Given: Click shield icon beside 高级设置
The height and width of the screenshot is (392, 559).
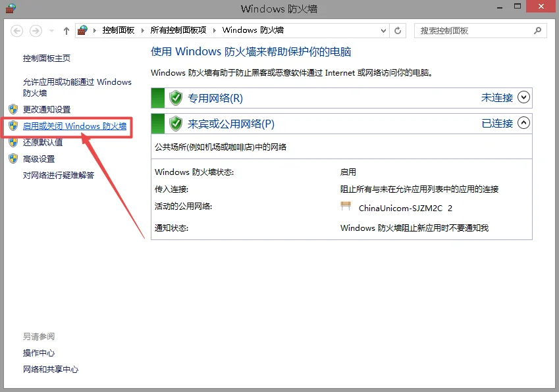Looking at the screenshot, I should (x=13, y=159).
